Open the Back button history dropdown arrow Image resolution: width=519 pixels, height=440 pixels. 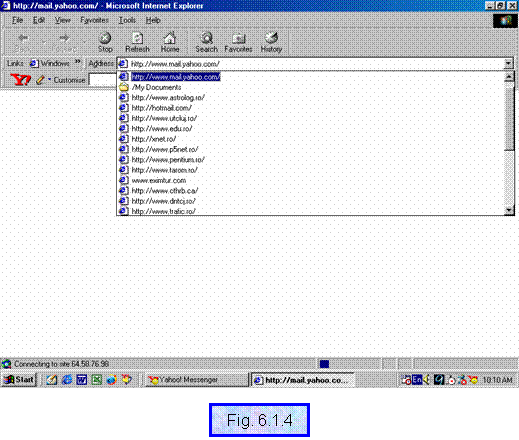[43, 41]
